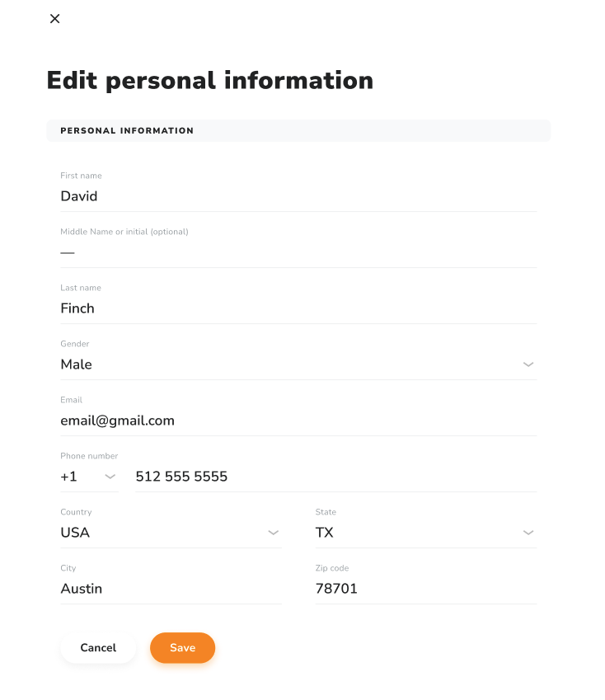Screen dimensions: 605x700
Task: Click the Edit personal information title
Action: point(209,80)
